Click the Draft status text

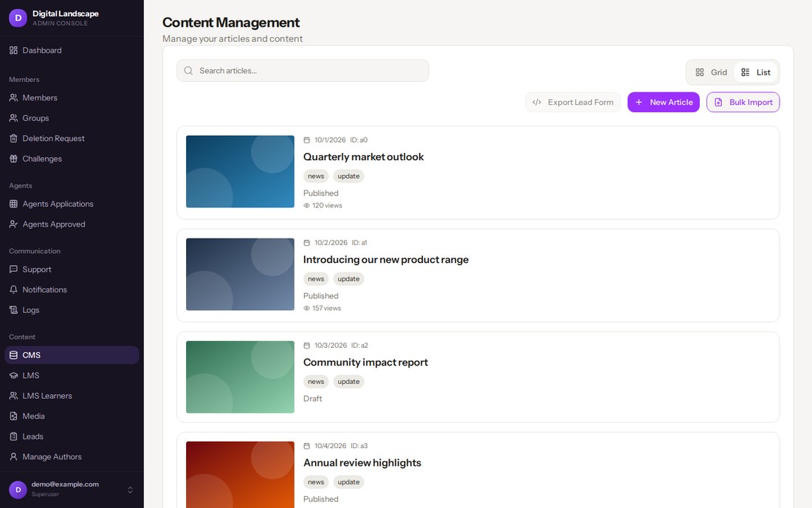tap(313, 399)
